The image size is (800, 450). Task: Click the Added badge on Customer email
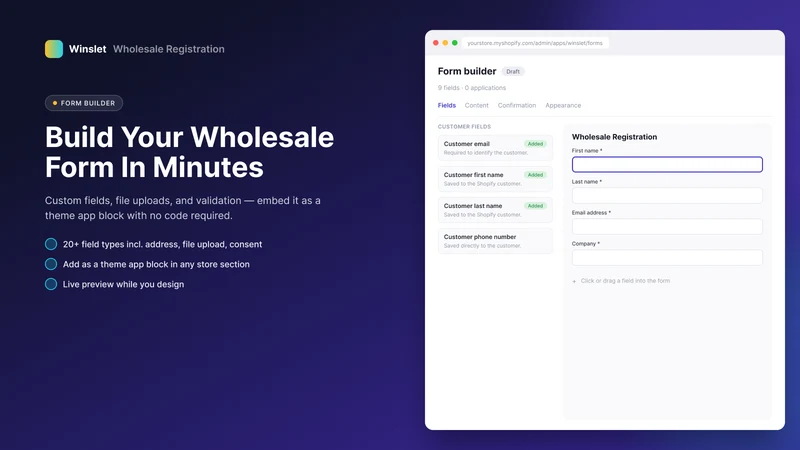(535, 144)
